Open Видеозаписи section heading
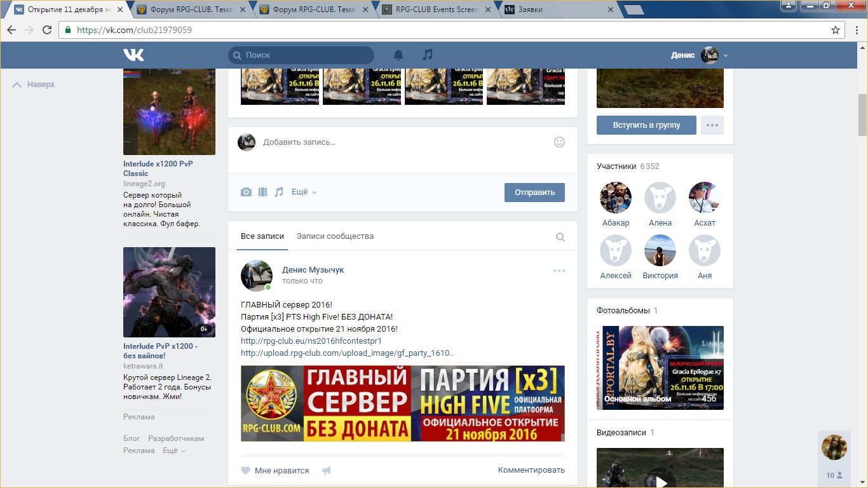The width and height of the screenshot is (868, 488). (x=621, y=433)
